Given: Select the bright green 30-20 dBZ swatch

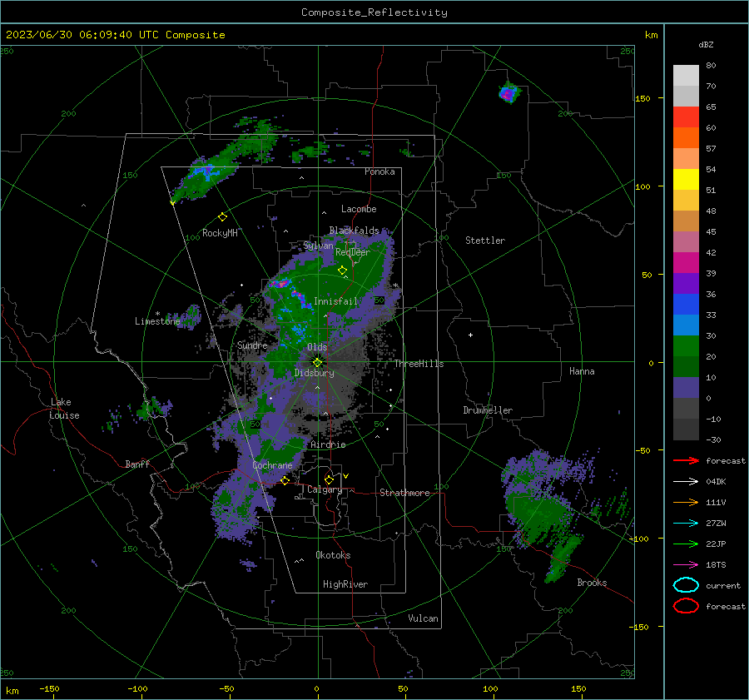Looking at the screenshot, I should 686,345.
